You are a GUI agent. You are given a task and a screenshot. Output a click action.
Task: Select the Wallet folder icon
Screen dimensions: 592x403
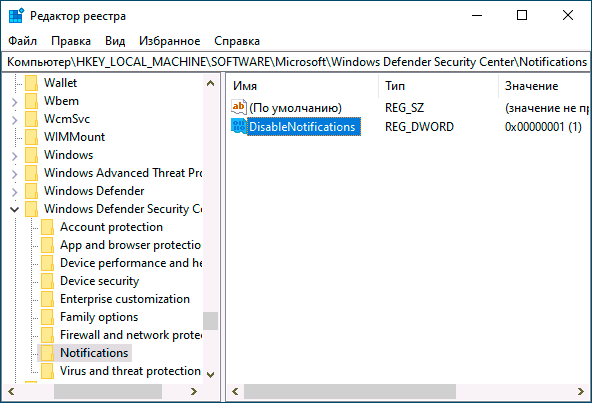click(x=31, y=83)
